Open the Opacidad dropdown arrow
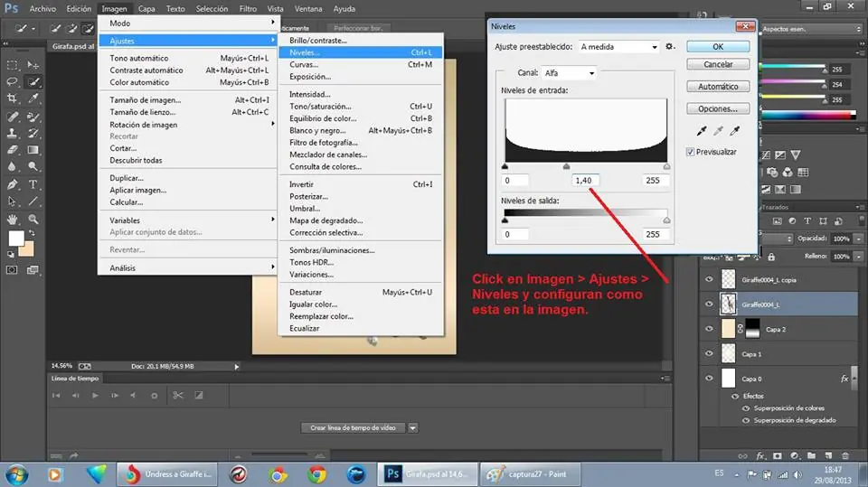Screen dimensions: 868x487 pyautogui.click(x=859, y=239)
